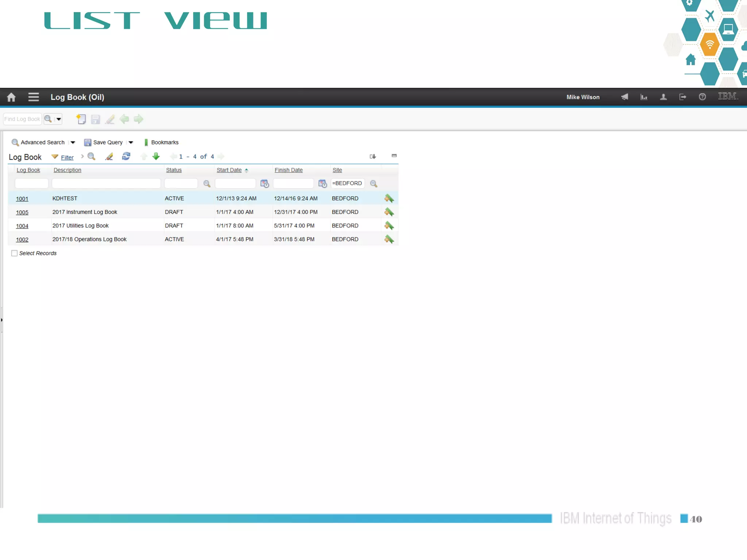Sort by Site column header
Screen dimensions: 747x560
(337, 170)
